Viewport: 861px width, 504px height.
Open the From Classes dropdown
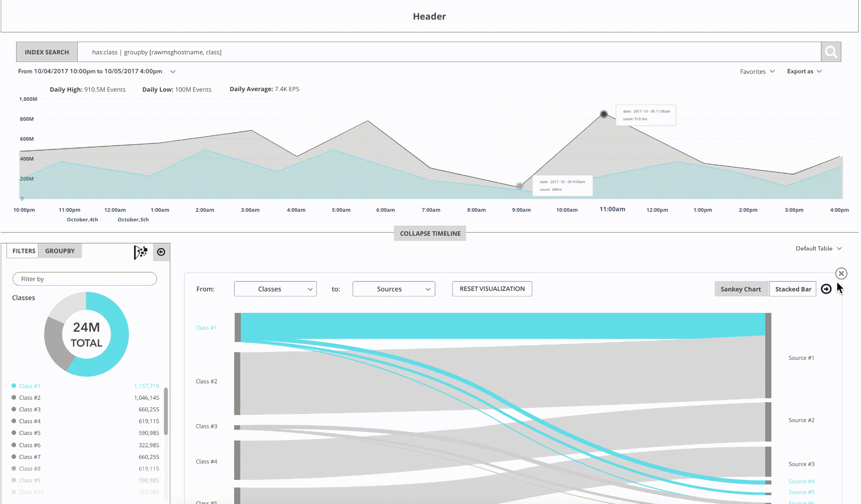(x=275, y=289)
